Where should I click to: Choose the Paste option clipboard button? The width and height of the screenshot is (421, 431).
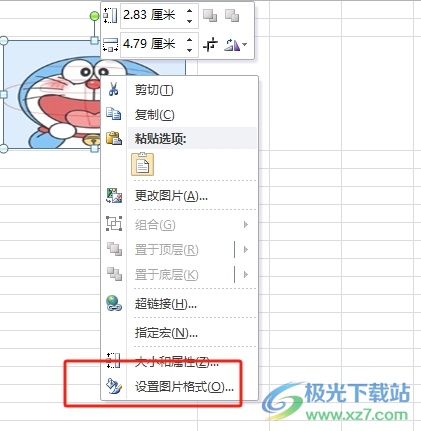(142, 164)
